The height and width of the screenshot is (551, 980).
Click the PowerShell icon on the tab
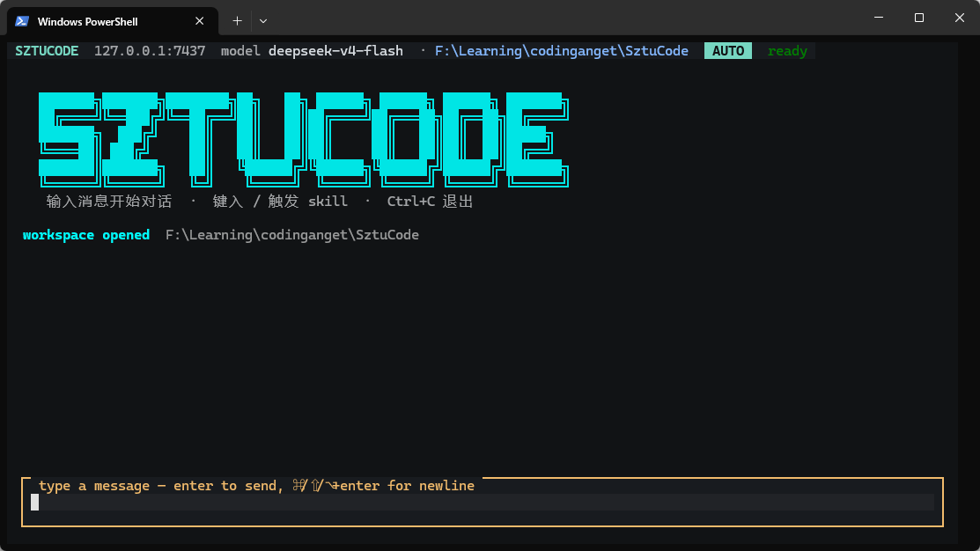22,21
